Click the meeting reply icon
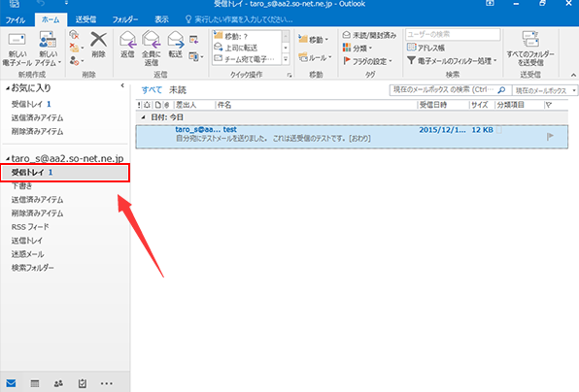 pos(194,40)
